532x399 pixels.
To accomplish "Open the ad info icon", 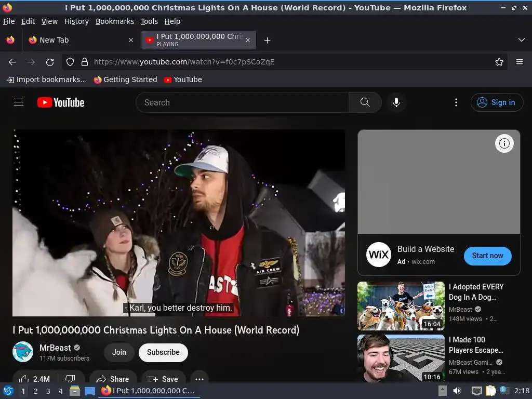I will click(x=504, y=143).
